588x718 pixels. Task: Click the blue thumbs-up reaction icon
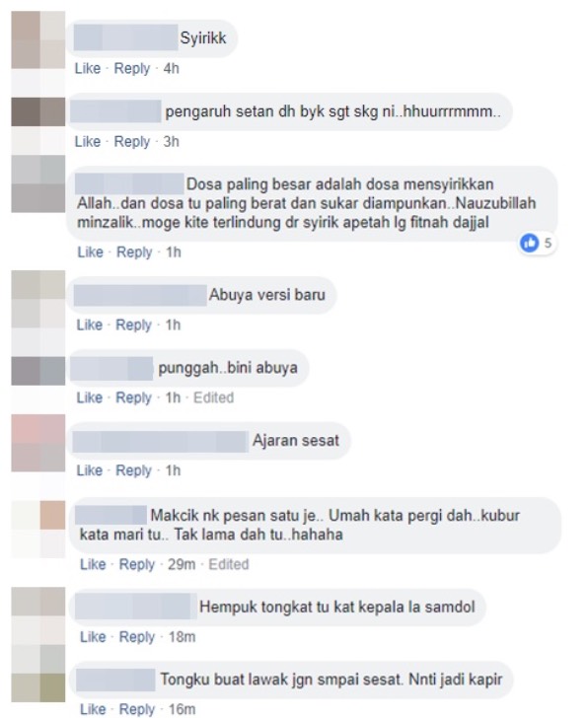tap(530, 243)
